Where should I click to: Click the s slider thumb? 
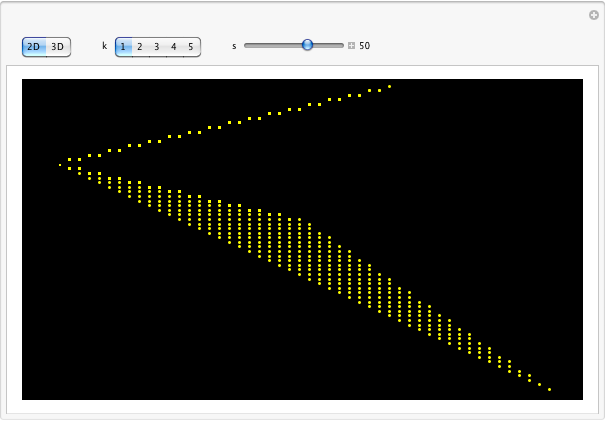pos(307,45)
